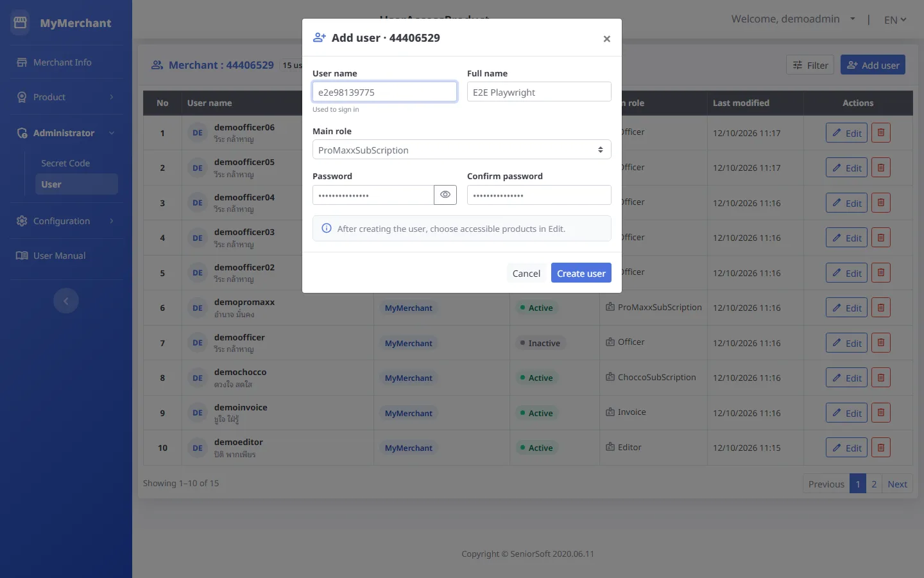Delete user demoofficer02 trash icon

tap(881, 273)
